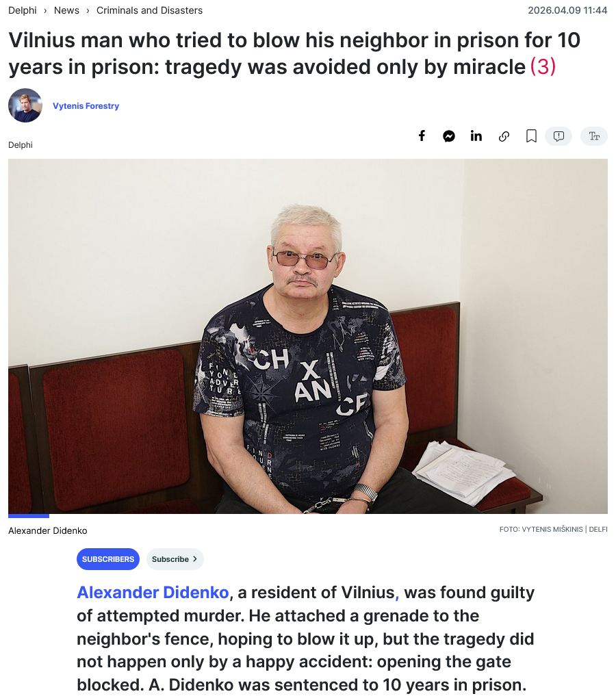Open Delphi breadcrumb home link
The width and height of the screenshot is (616, 696).
(22, 10)
